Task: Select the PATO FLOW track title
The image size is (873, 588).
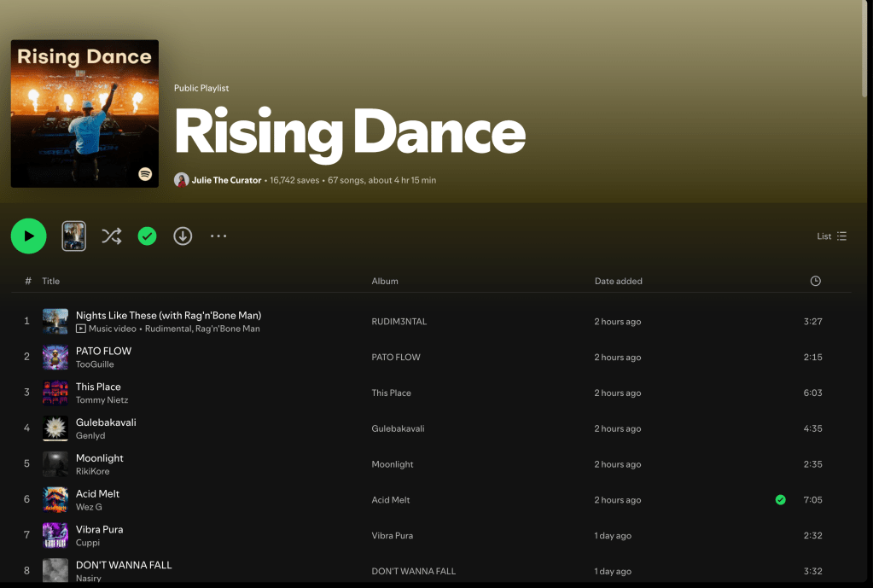Action: (x=103, y=351)
